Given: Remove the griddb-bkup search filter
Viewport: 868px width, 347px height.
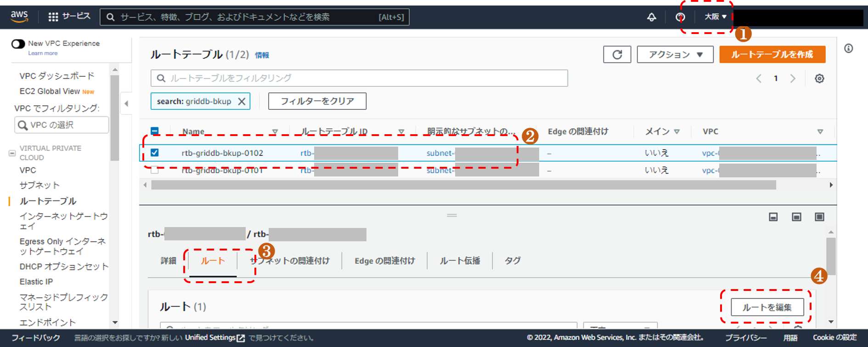Looking at the screenshot, I should click(x=242, y=102).
